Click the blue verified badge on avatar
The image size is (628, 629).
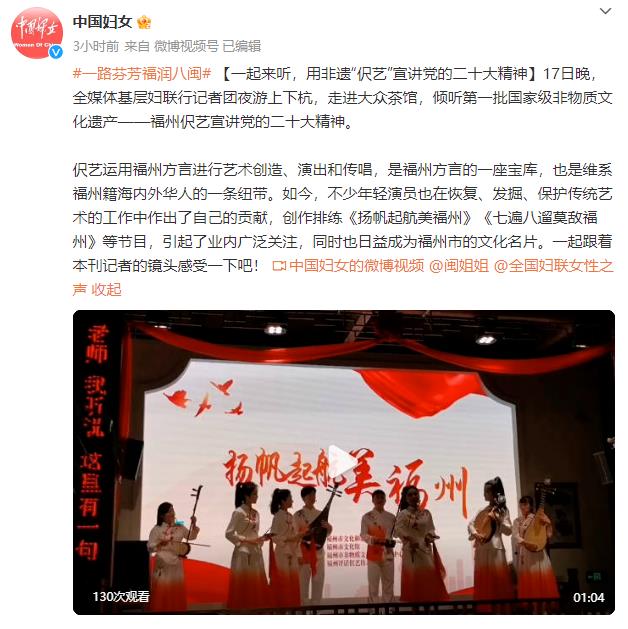(x=56, y=52)
